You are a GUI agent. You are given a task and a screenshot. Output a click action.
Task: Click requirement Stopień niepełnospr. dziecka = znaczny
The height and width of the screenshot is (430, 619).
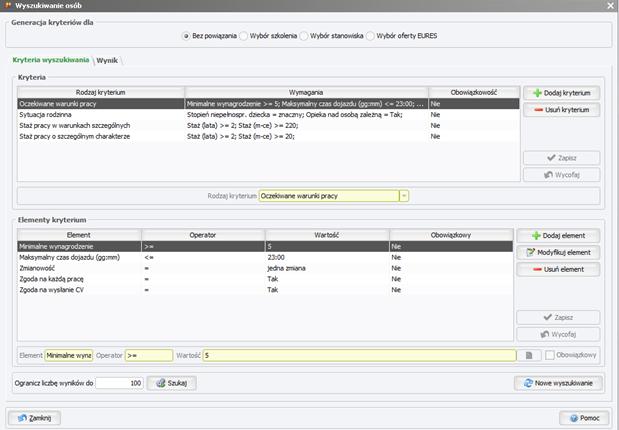coord(245,115)
